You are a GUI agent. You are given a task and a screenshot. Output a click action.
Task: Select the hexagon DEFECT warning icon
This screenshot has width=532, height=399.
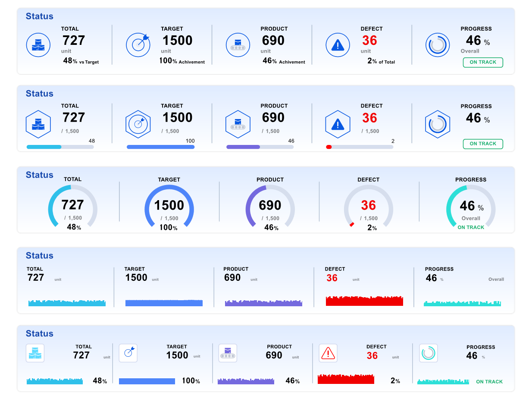(338, 124)
